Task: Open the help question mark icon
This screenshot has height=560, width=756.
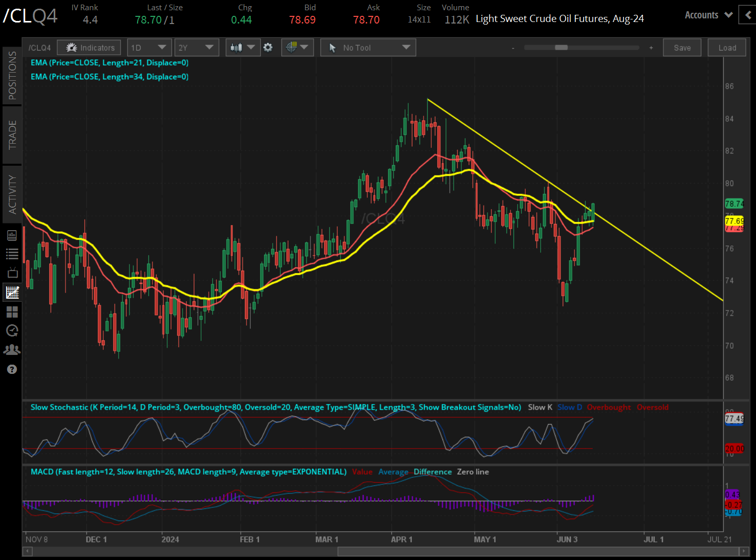Action: coord(12,369)
